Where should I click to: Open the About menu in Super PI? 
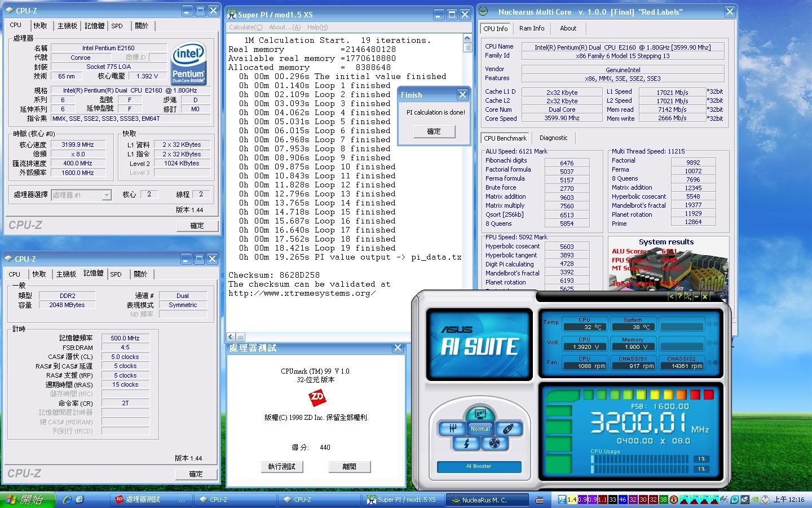pyautogui.click(x=285, y=27)
